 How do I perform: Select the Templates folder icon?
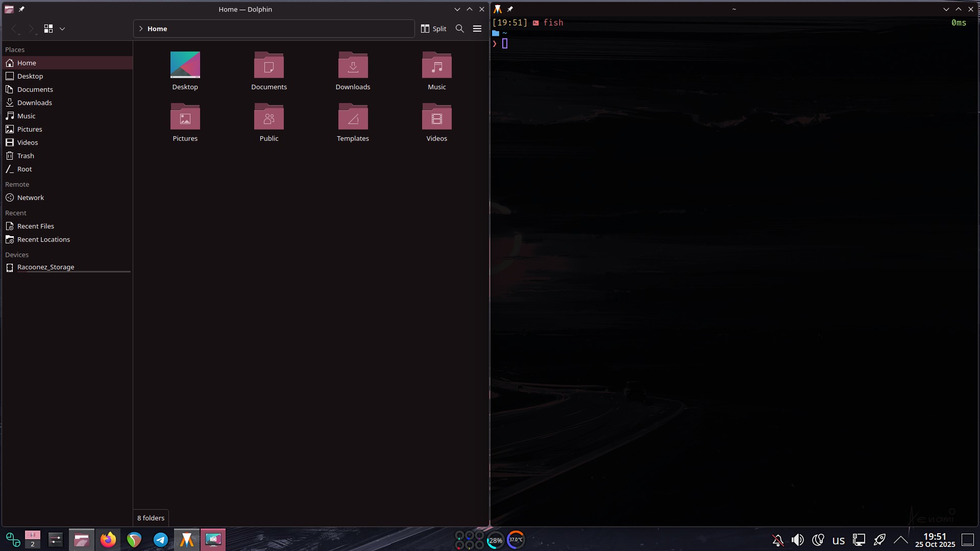click(x=353, y=117)
